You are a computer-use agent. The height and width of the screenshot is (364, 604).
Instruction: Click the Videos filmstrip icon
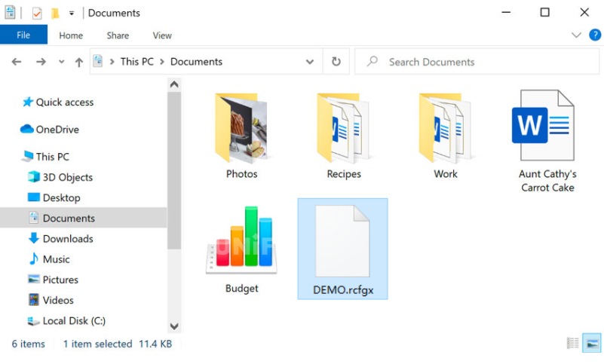tap(34, 300)
